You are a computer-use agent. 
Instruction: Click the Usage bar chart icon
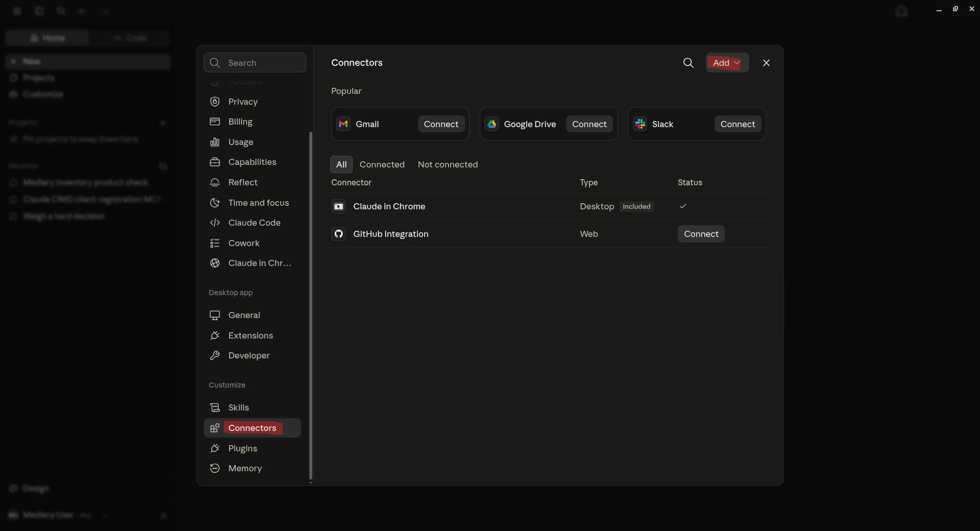215,142
